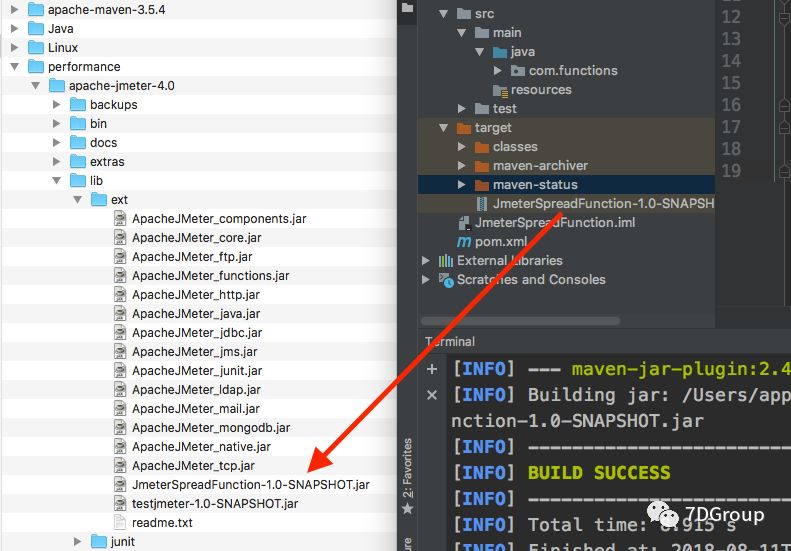Expand Scratches and Consoles node

(426, 280)
